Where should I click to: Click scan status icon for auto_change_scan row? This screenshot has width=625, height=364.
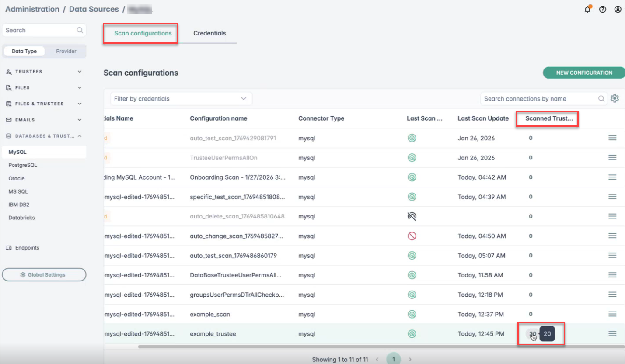[x=412, y=236]
